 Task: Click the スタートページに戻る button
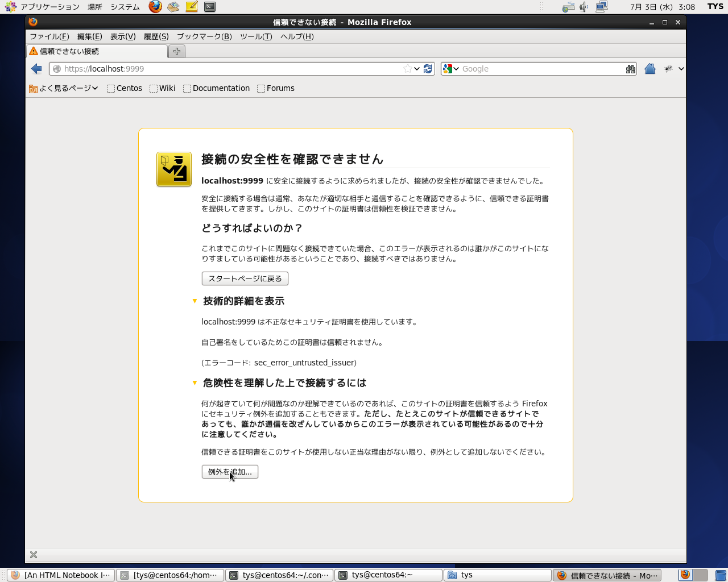tap(245, 278)
